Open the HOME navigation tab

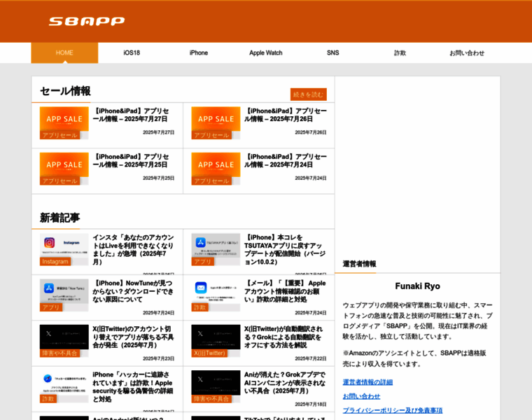coord(64,52)
